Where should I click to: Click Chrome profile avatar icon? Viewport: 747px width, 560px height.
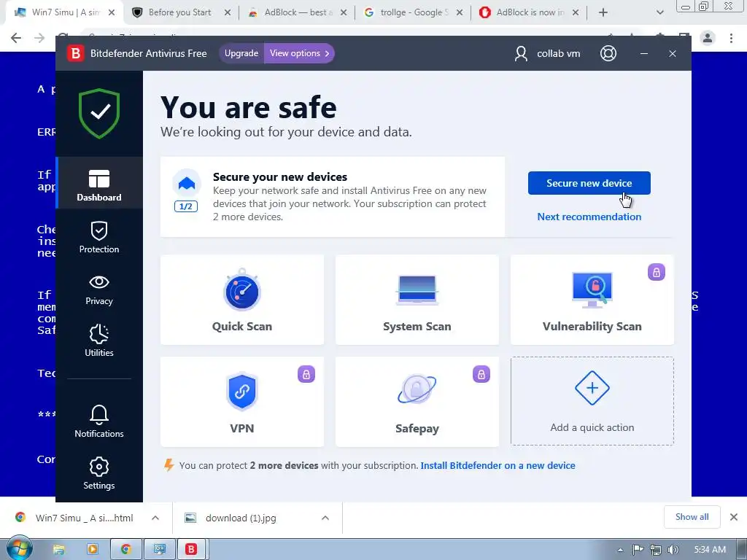click(708, 38)
